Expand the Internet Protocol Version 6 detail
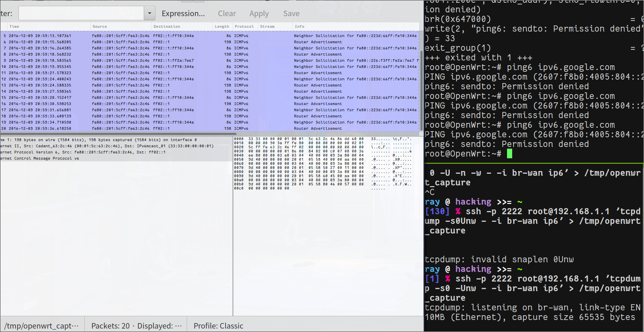This screenshot has width=644, height=332. click(x=116, y=152)
